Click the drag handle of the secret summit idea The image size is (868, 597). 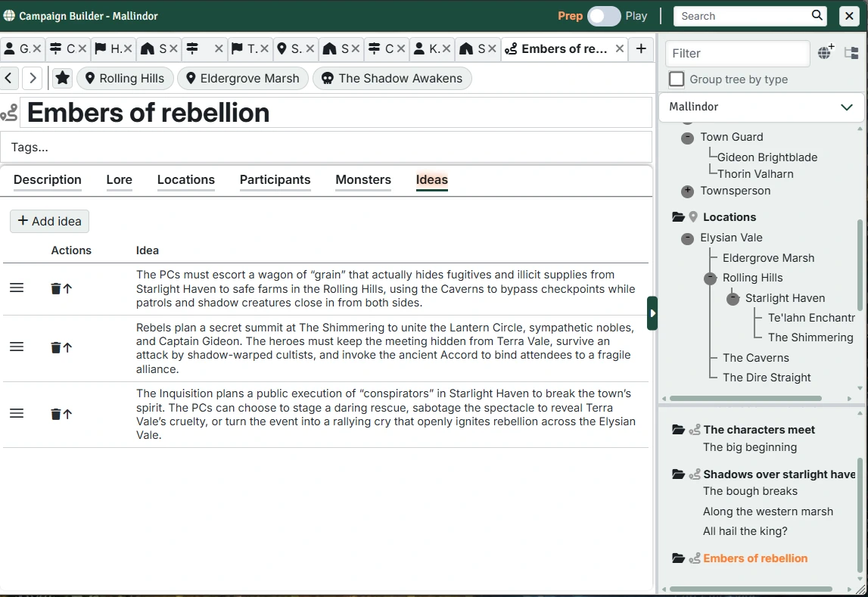[x=17, y=347]
